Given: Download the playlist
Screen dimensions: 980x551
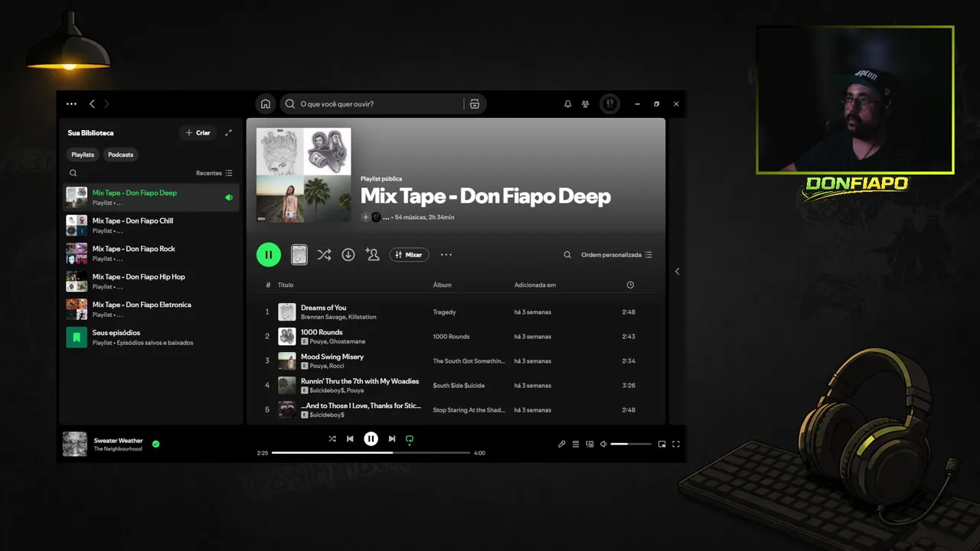Looking at the screenshot, I should pos(348,255).
